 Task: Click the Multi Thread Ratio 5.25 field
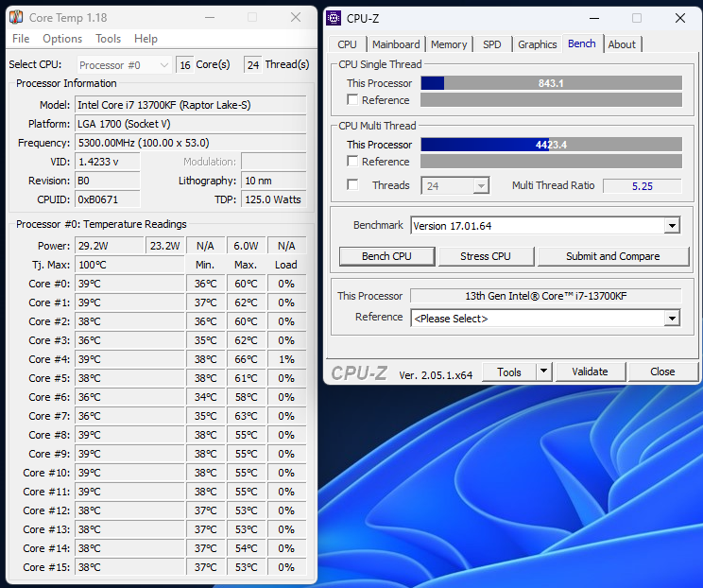click(x=642, y=185)
